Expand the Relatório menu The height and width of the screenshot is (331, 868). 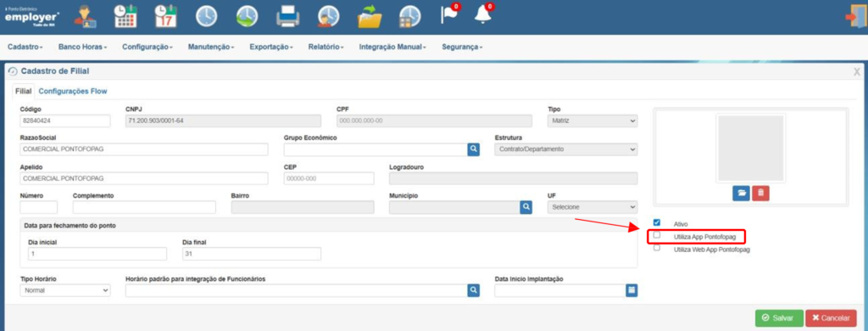(326, 48)
